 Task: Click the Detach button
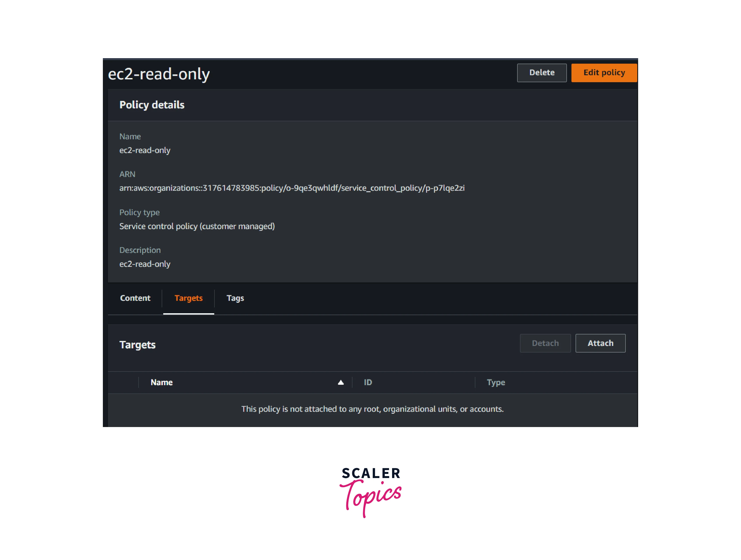coord(545,343)
